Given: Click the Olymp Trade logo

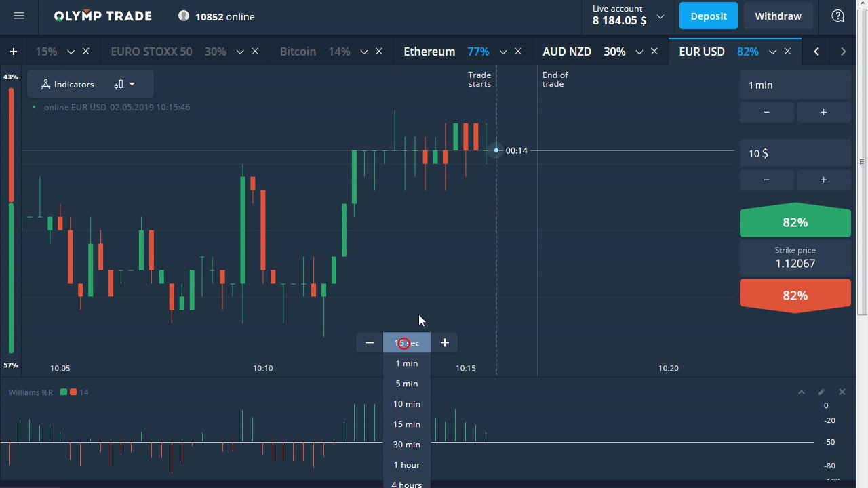Looking at the screenshot, I should coord(103,16).
